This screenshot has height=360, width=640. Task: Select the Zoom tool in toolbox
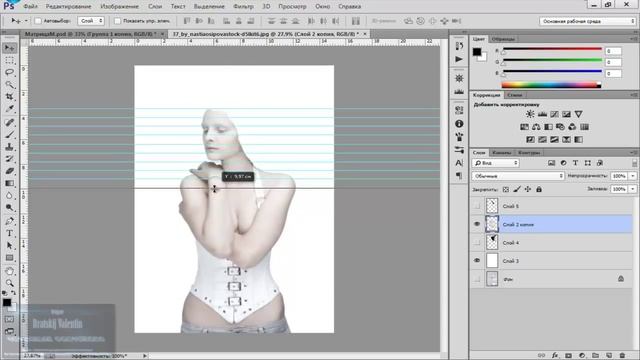point(9,283)
